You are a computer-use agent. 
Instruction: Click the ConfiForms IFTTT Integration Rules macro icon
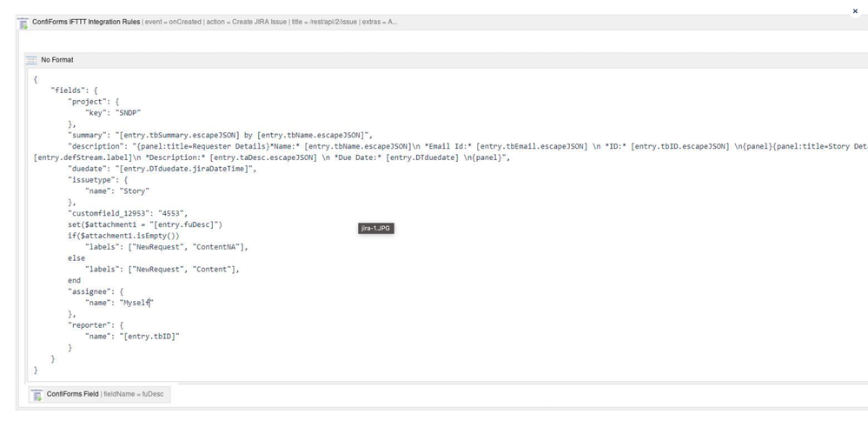coord(23,23)
